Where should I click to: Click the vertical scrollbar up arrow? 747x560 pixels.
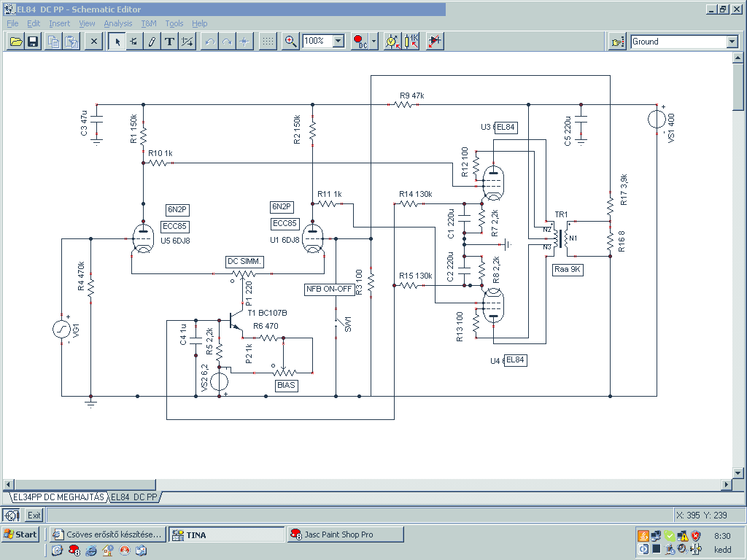click(738, 58)
